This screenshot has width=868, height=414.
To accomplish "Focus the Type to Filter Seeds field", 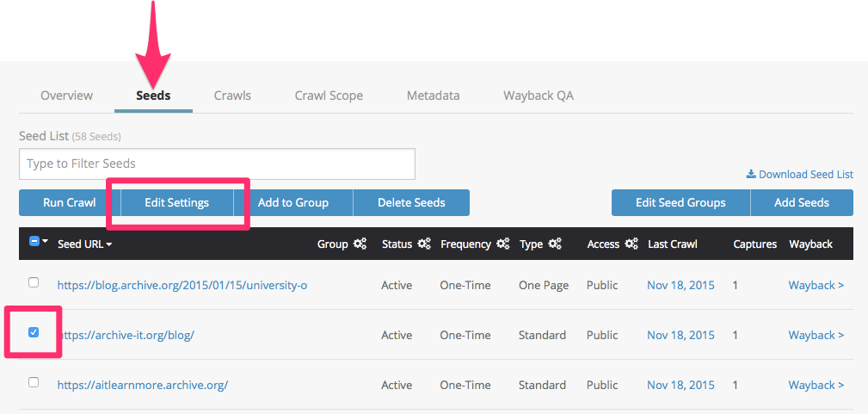I will pos(217,164).
